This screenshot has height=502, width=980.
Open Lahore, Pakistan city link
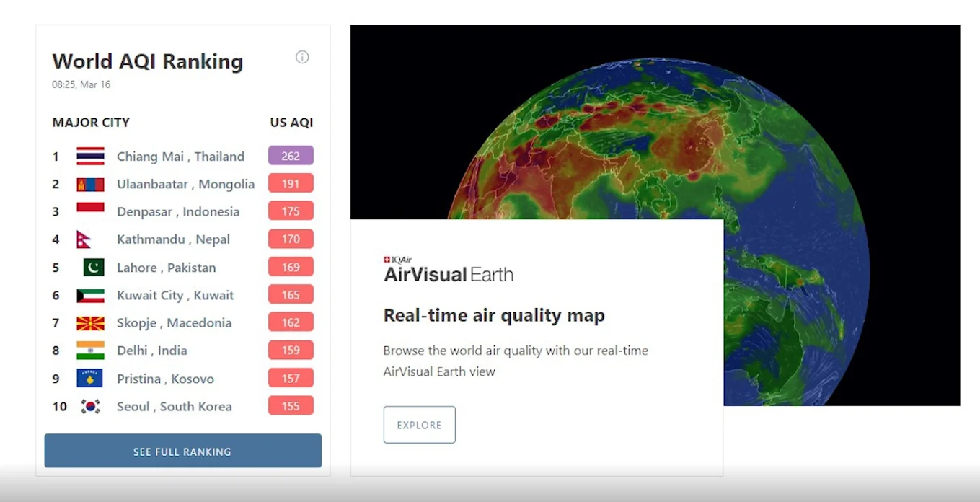click(x=167, y=268)
